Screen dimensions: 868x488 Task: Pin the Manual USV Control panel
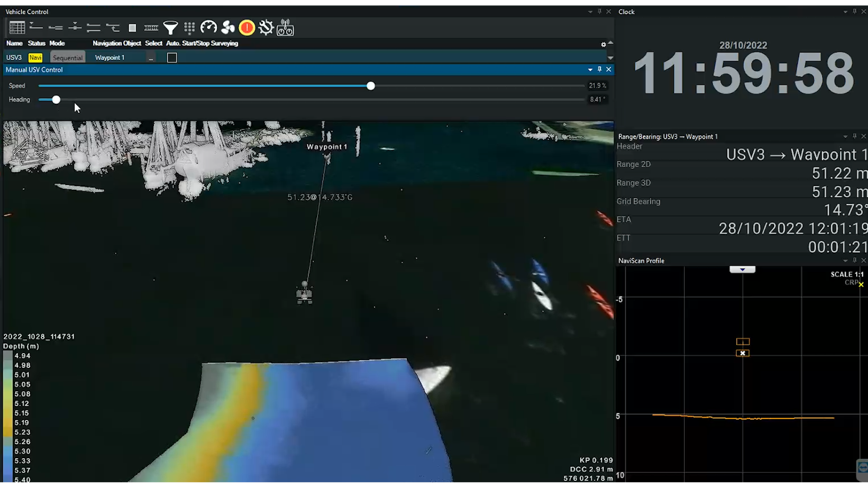(x=599, y=69)
